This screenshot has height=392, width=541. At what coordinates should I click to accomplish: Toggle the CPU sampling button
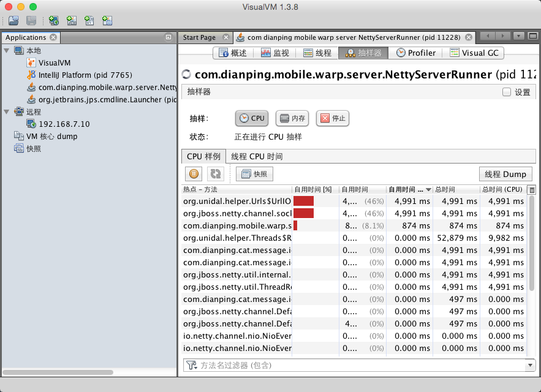[x=252, y=118]
